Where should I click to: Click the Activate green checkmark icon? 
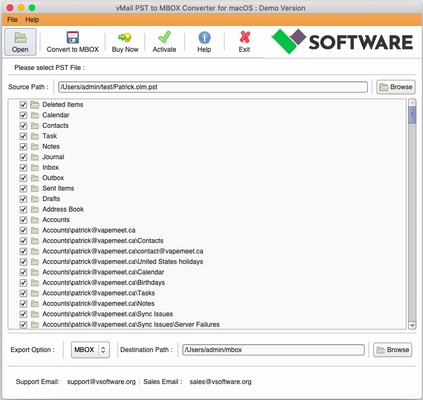164,37
